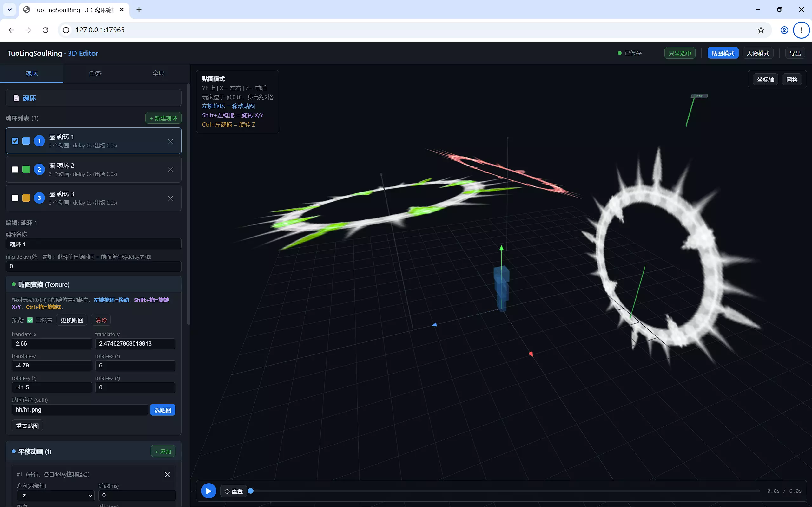Click 清除 to clear the texture

coord(101,320)
